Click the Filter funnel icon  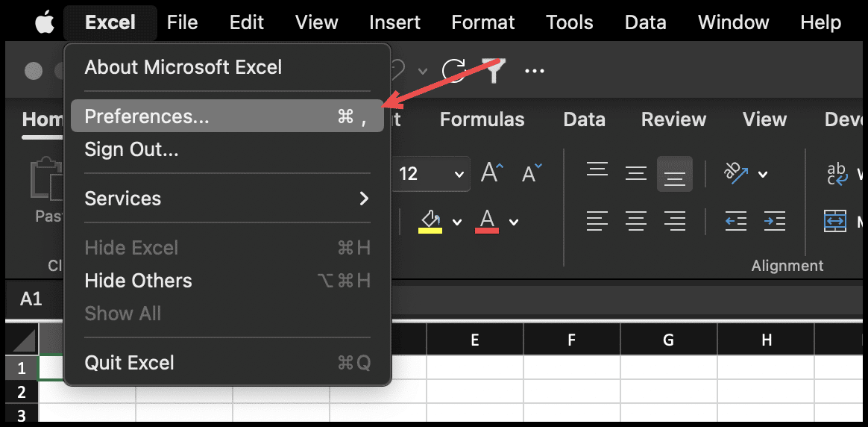coord(493,71)
